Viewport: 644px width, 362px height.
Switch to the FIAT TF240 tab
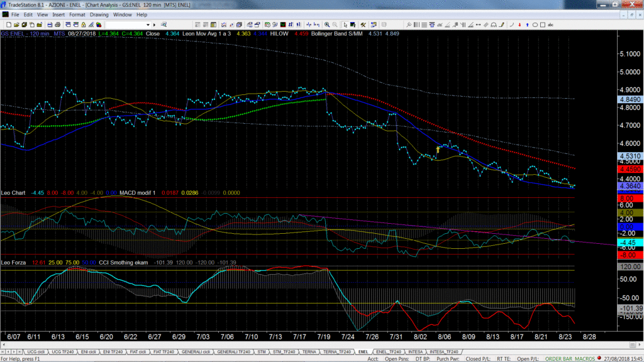pos(164,352)
